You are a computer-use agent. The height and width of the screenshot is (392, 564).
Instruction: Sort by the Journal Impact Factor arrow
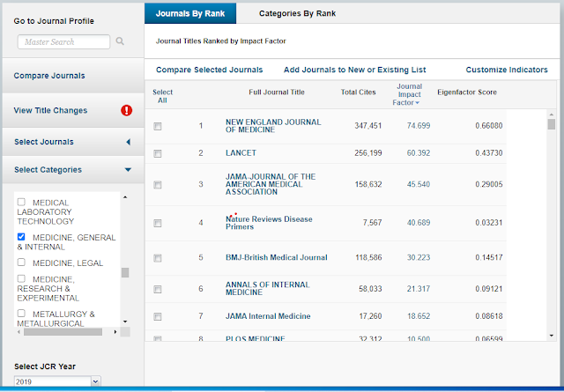[x=417, y=103]
